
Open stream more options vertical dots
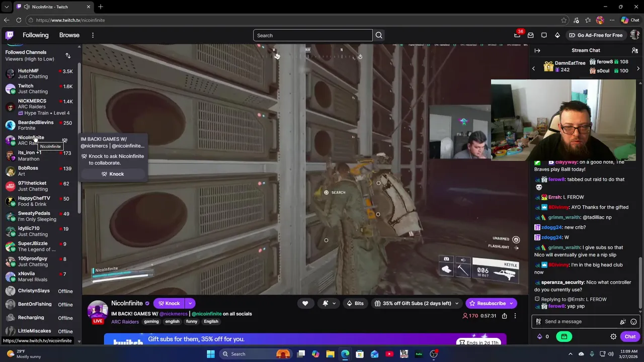click(x=515, y=316)
